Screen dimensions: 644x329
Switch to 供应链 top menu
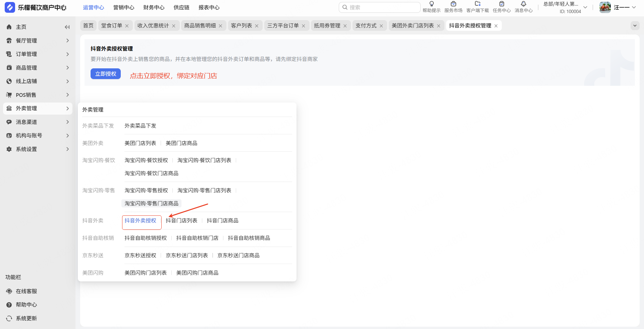181,7
